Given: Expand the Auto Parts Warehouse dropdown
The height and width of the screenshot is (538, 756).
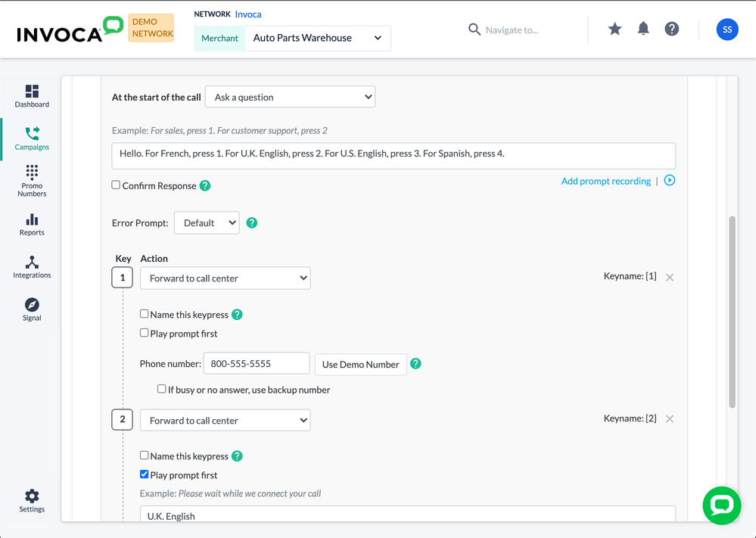Looking at the screenshot, I should (318, 38).
